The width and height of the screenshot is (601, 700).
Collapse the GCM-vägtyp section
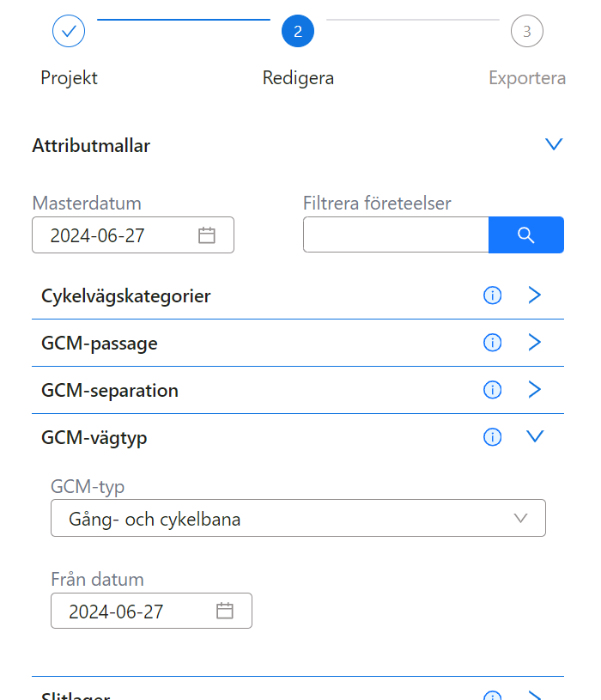pyautogui.click(x=535, y=437)
